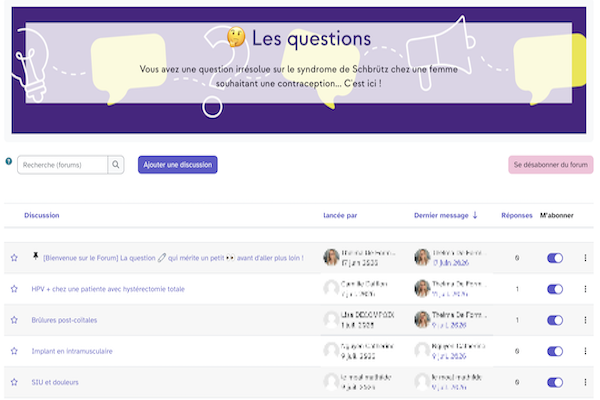The height and width of the screenshot is (400, 600).
Task: Toggle subscription for the Bienvenue discussion
Action: (555, 258)
